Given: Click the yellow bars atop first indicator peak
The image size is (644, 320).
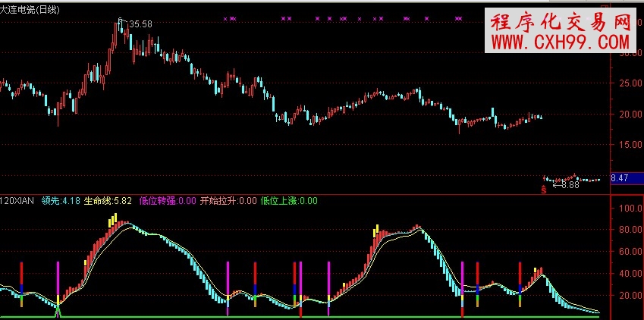Looking at the screenshot, I should click(113, 220).
